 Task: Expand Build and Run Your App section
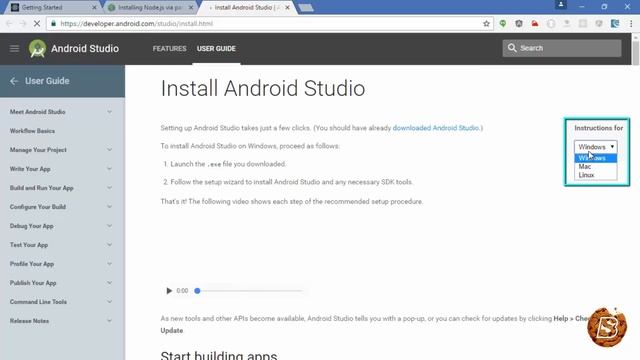tap(109, 188)
